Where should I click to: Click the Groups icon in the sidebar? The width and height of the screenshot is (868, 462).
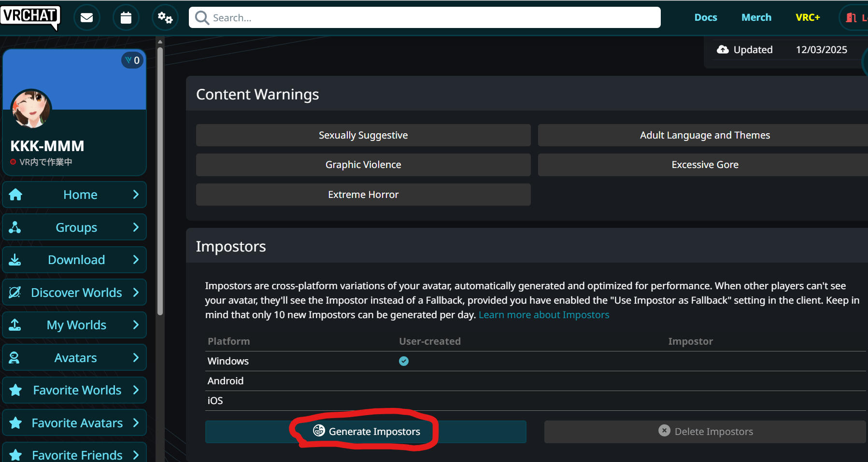tap(15, 227)
